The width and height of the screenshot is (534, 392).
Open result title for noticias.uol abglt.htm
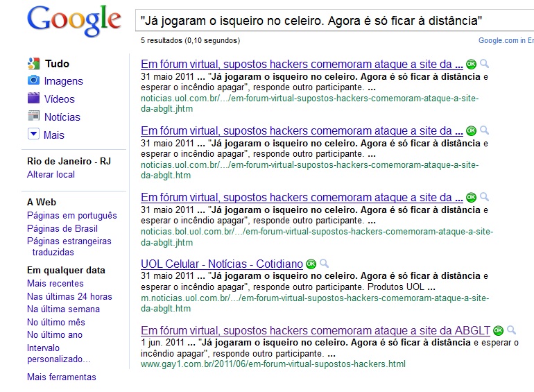coord(302,130)
